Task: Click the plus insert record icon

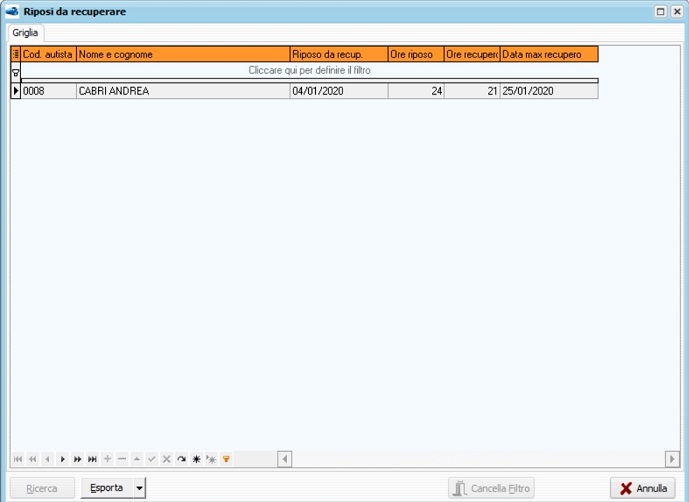Action: pos(107,459)
